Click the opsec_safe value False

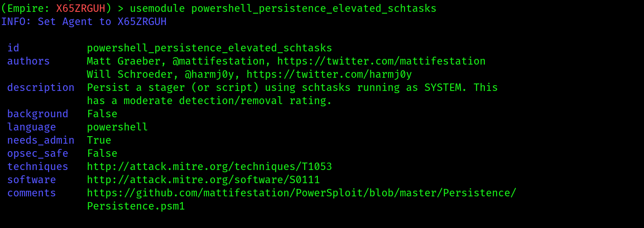click(102, 153)
